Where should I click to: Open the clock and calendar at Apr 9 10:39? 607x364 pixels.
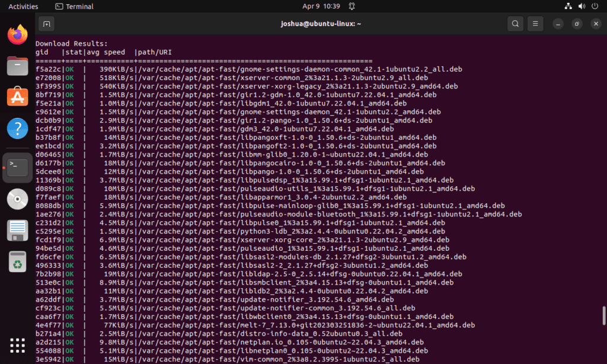[320, 7]
